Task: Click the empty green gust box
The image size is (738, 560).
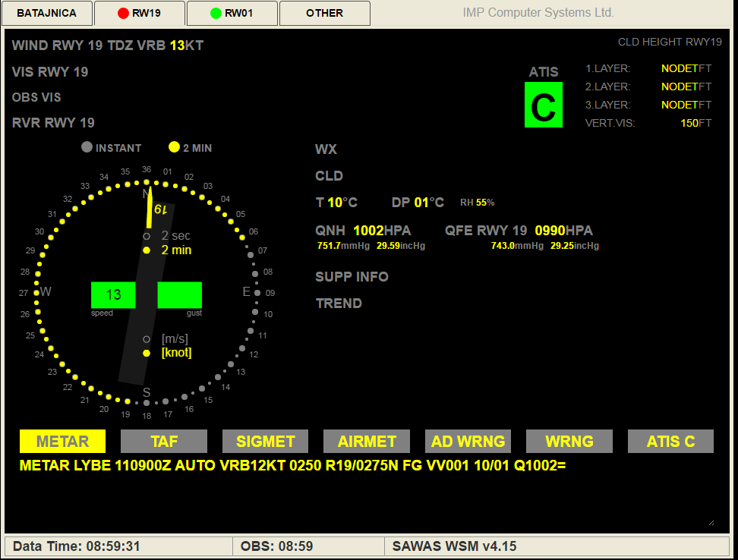Action: pyautogui.click(x=179, y=295)
